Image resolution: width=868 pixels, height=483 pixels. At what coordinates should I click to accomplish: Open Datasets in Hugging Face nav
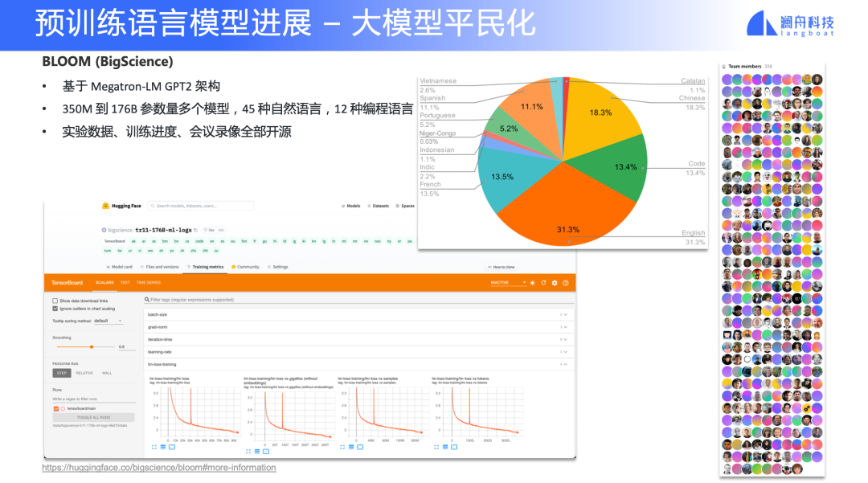click(378, 206)
